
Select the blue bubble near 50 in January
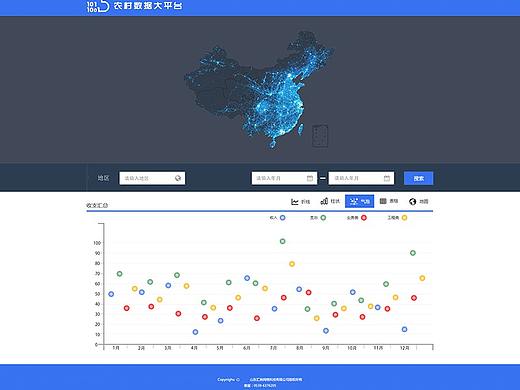111,294
